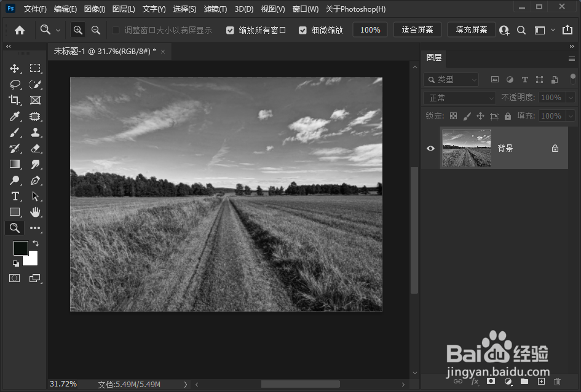Open the 滤镜(T) menu
Image resolution: width=581 pixels, height=392 pixels.
tap(215, 9)
